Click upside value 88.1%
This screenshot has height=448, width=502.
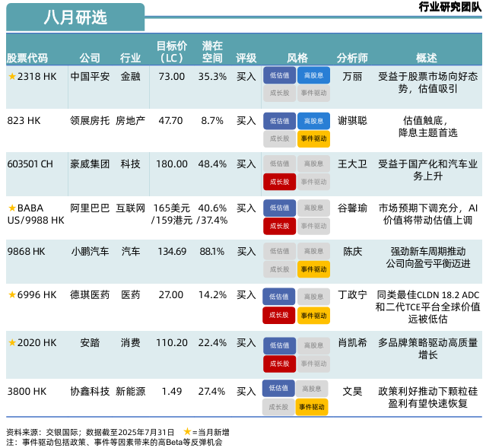212,251
